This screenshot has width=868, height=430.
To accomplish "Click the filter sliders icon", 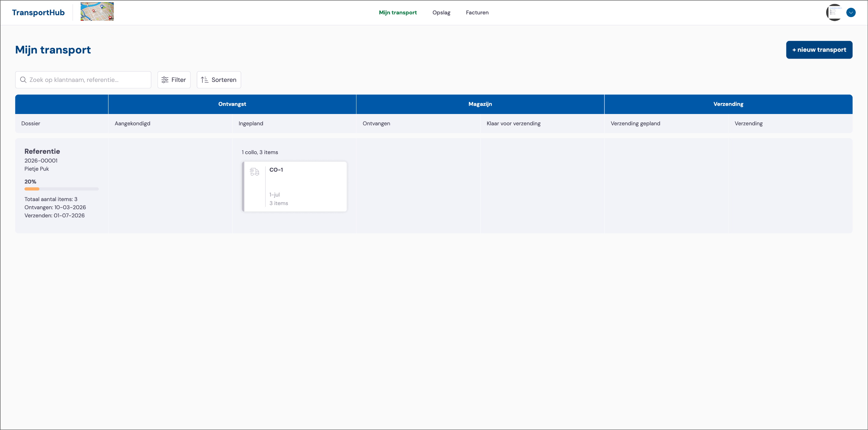I will point(165,79).
